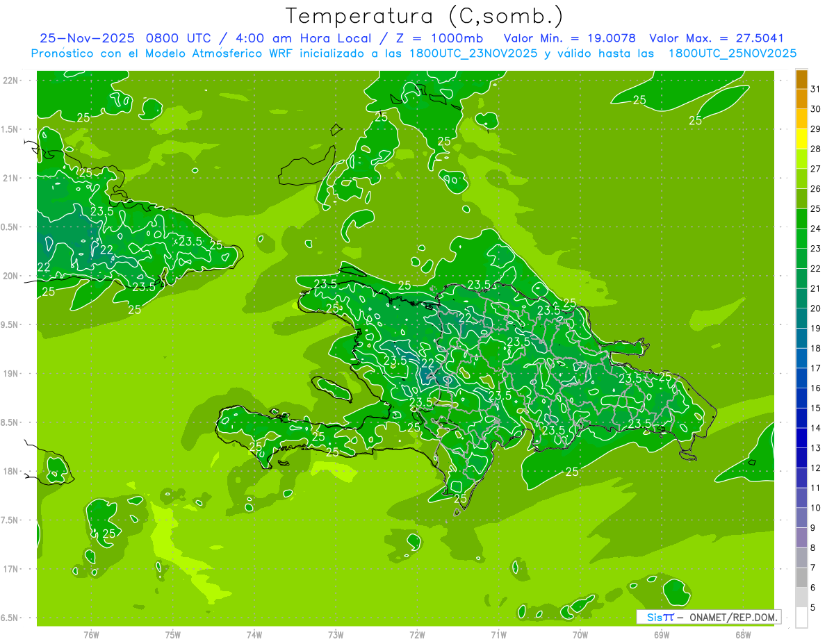Image resolution: width=834 pixels, height=644 pixels.
Task: Click the '18' value on the color legend
Action: pyautogui.click(x=816, y=348)
